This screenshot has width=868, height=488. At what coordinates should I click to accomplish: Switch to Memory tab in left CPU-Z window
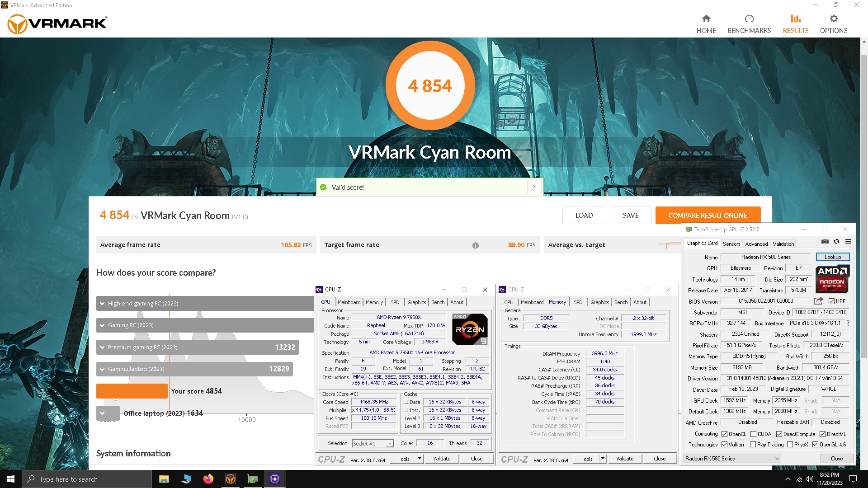(x=374, y=302)
